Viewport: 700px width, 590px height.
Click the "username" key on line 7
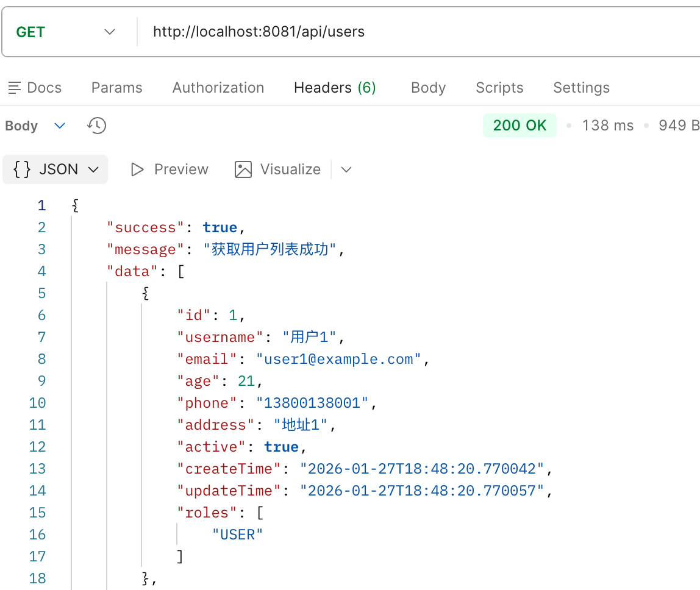click(x=220, y=337)
